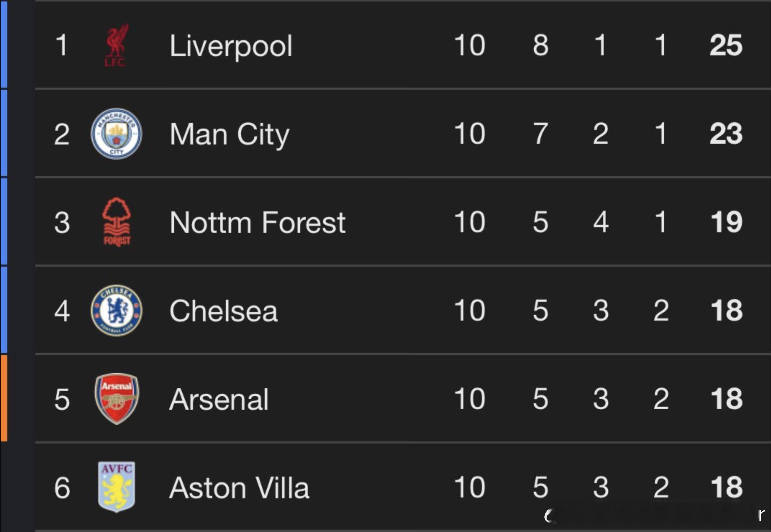Open the Liverpool team name link

231,46
